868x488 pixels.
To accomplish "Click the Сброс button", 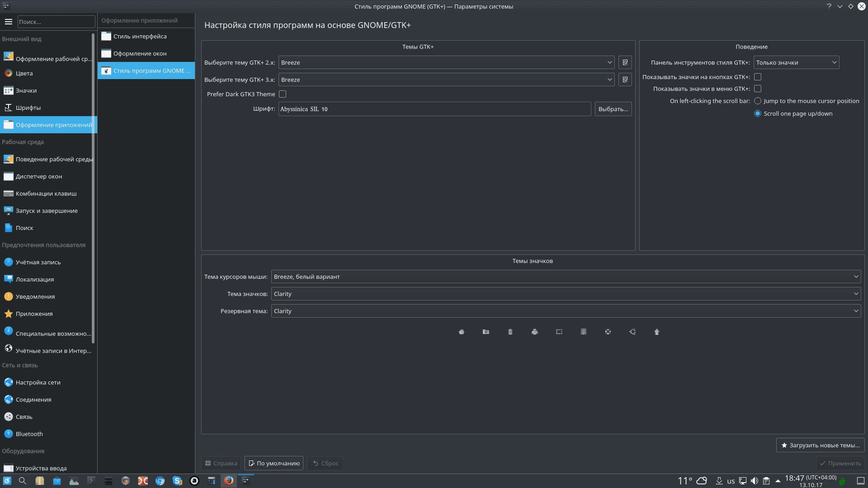I will 325,463.
